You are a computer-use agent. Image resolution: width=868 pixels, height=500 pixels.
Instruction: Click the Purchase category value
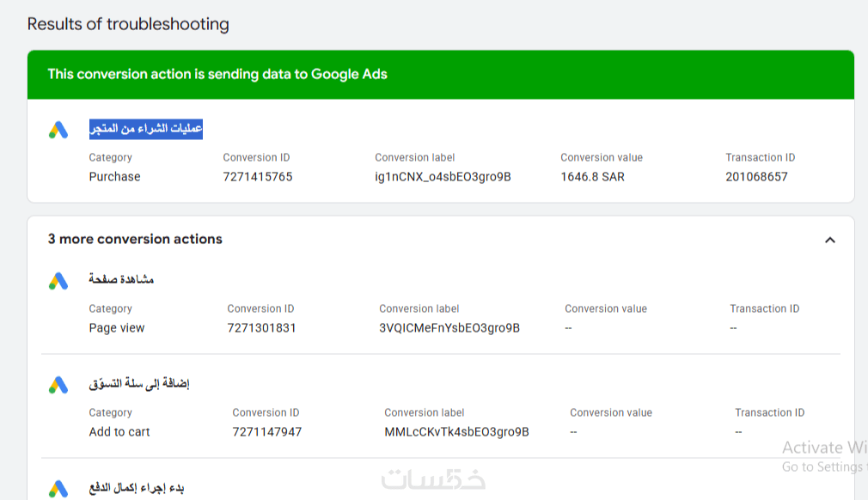114,177
